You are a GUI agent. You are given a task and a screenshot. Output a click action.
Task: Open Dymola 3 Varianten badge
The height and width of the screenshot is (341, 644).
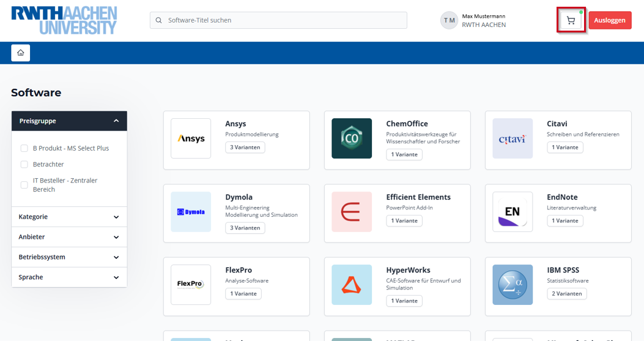245,228
